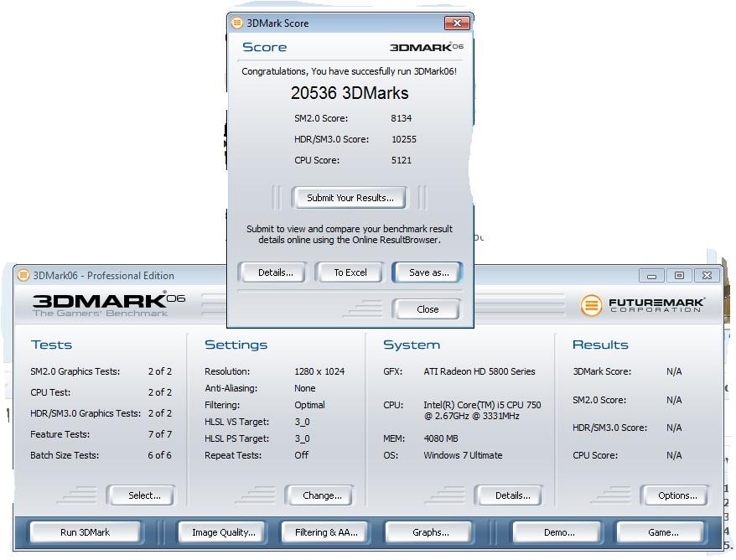Viewport: 736px width, 560px height.
Task: Export results To Excel
Action: point(350,272)
